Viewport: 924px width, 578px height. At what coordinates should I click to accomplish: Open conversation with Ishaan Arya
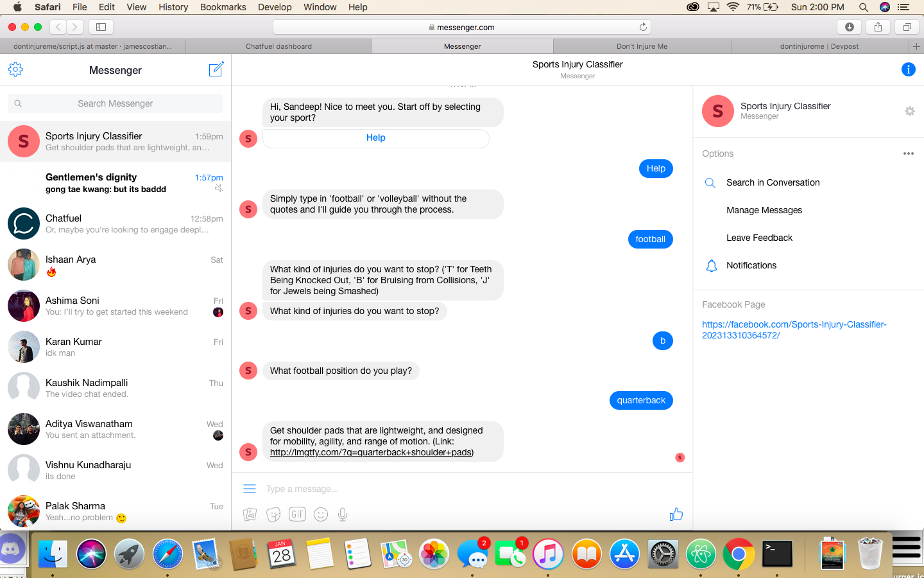(116, 265)
